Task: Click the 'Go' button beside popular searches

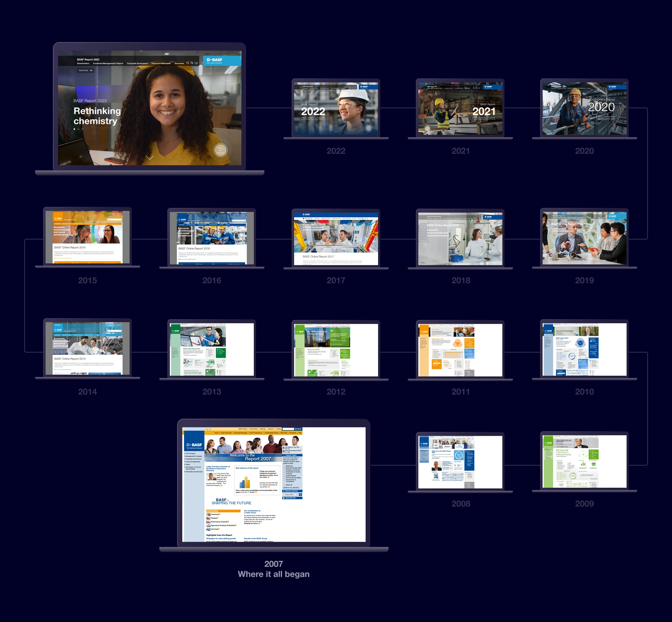Action: [x=300, y=495]
